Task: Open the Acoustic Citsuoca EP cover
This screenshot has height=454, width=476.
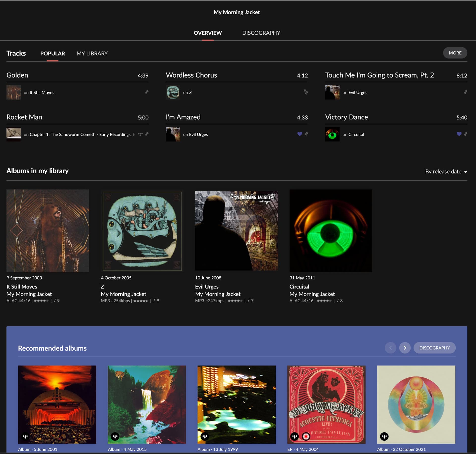Action: pyautogui.click(x=326, y=404)
